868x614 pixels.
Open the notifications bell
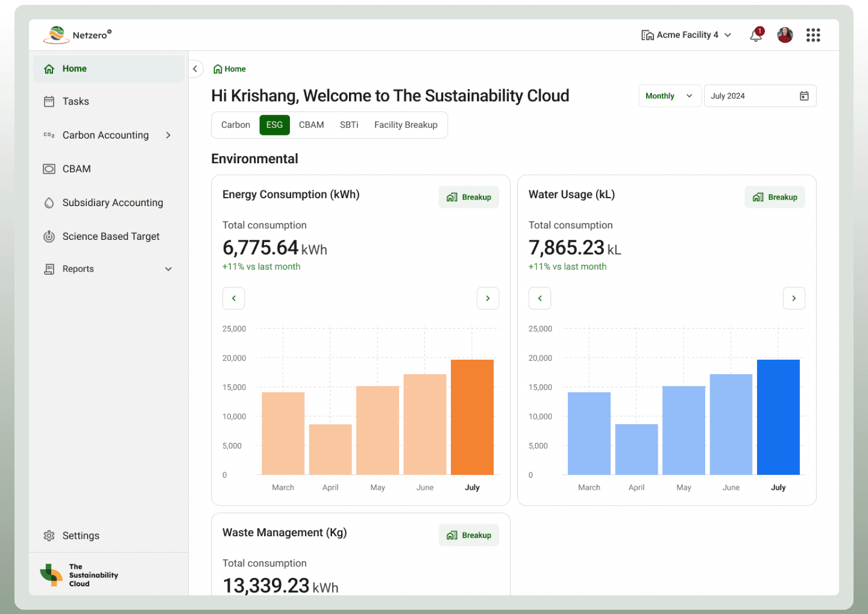coord(755,36)
